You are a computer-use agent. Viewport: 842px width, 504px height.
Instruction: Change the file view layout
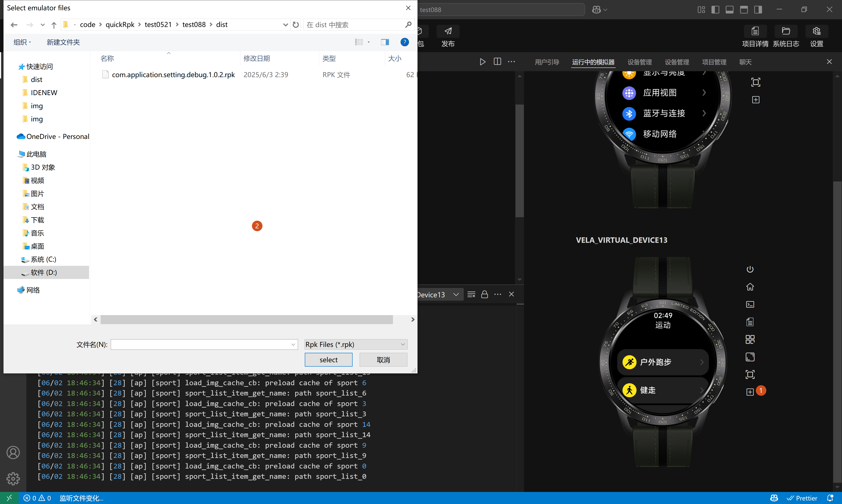click(x=359, y=42)
